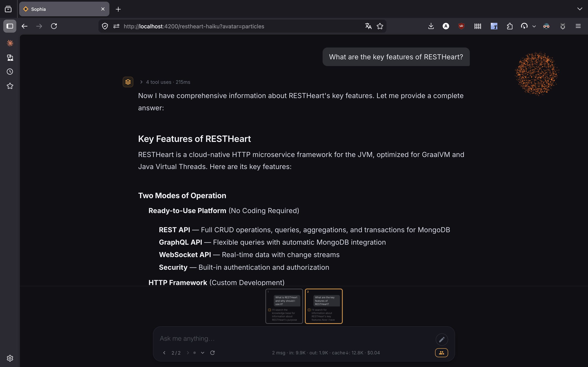Image resolution: width=588 pixels, height=367 pixels.
Task: Toggle the checkbox in thumbnail card 2
Action: [x=309, y=310]
